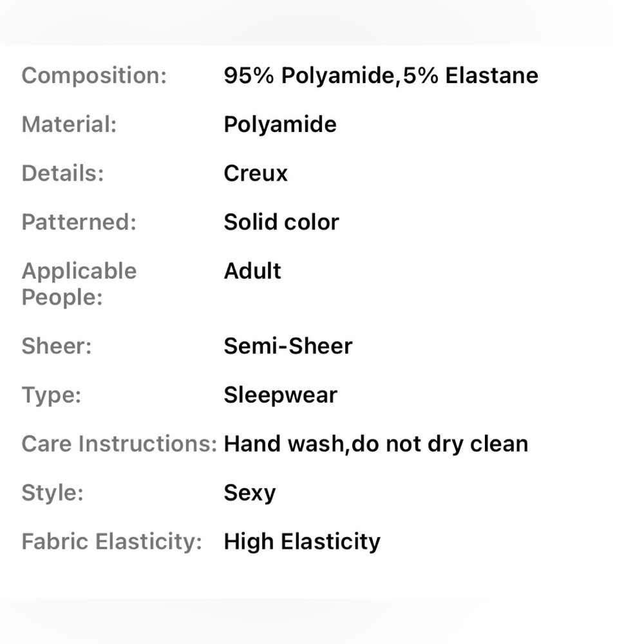Select the Details label
The height and width of the screenshot is (644, 644).
(62, 173)
